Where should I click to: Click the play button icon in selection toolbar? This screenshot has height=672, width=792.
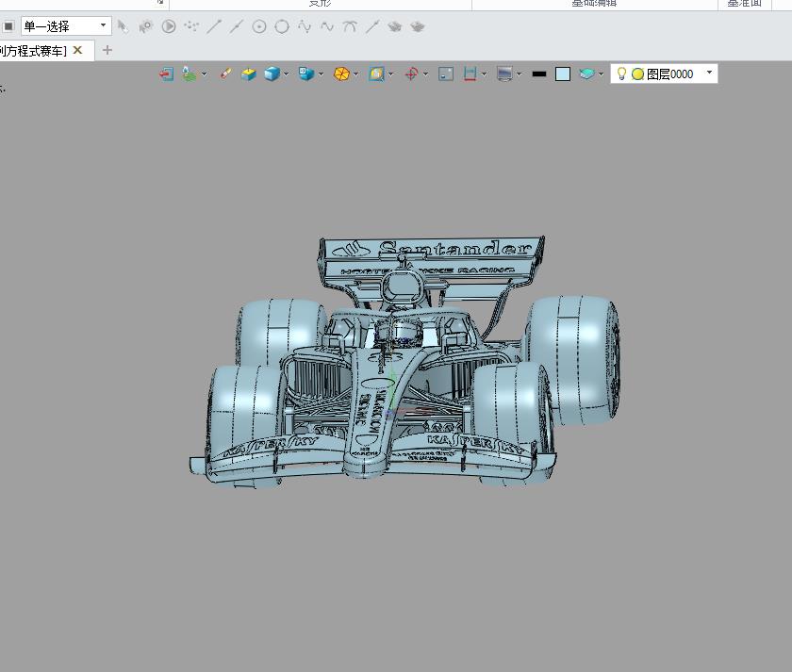coord(169,26)
